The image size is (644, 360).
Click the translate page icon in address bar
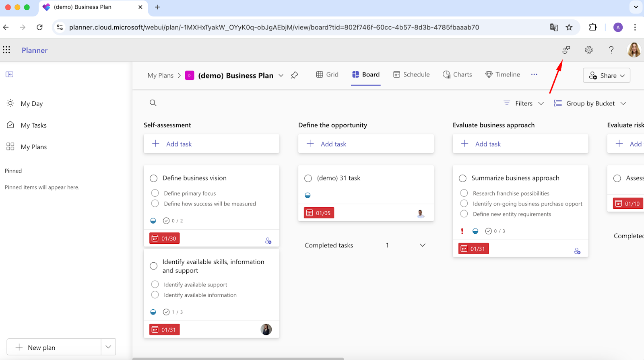point(554,27)
